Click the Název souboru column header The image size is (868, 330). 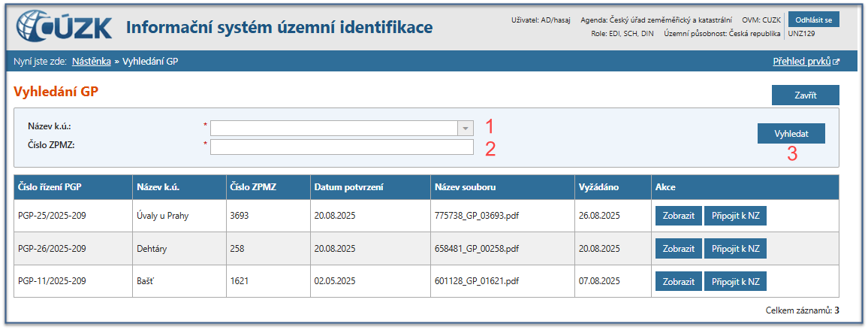coord(465,187)
